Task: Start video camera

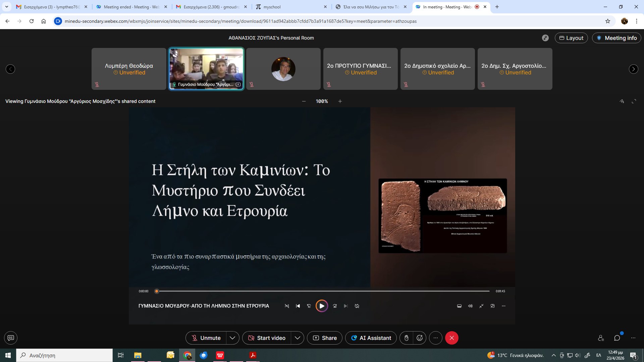Action: point(267,338)
